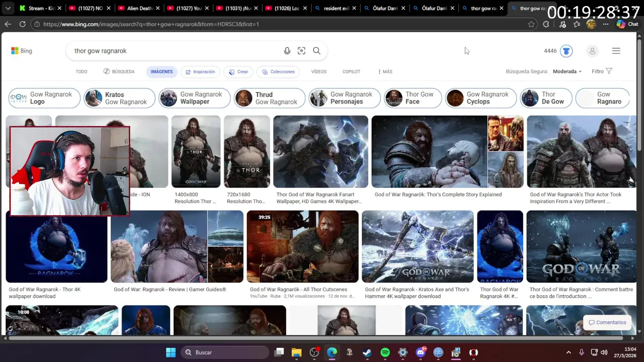Open the tab list dropdown arrow
644x362 pixels.
point(8,9)
